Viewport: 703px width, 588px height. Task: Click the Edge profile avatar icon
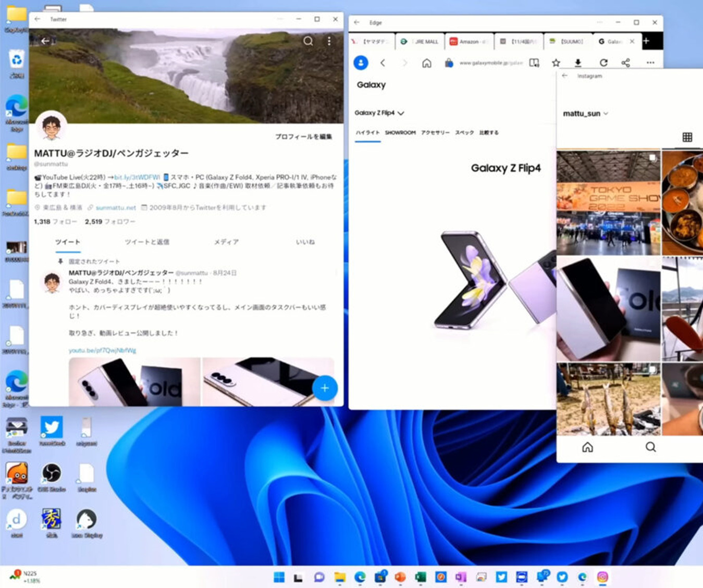[361, 63]
